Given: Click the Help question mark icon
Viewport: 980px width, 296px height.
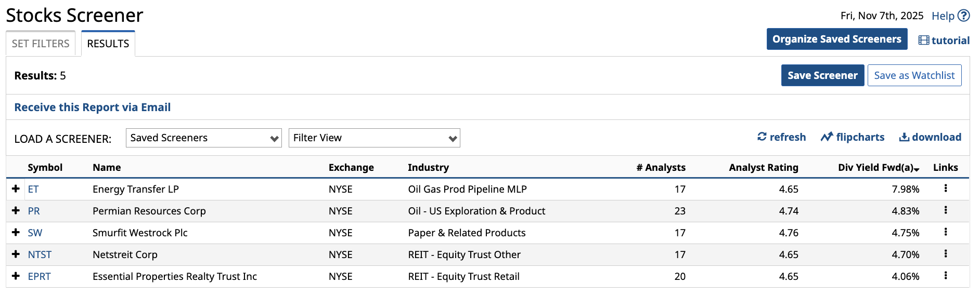Looking at the screenshot, I should point(964,16).
